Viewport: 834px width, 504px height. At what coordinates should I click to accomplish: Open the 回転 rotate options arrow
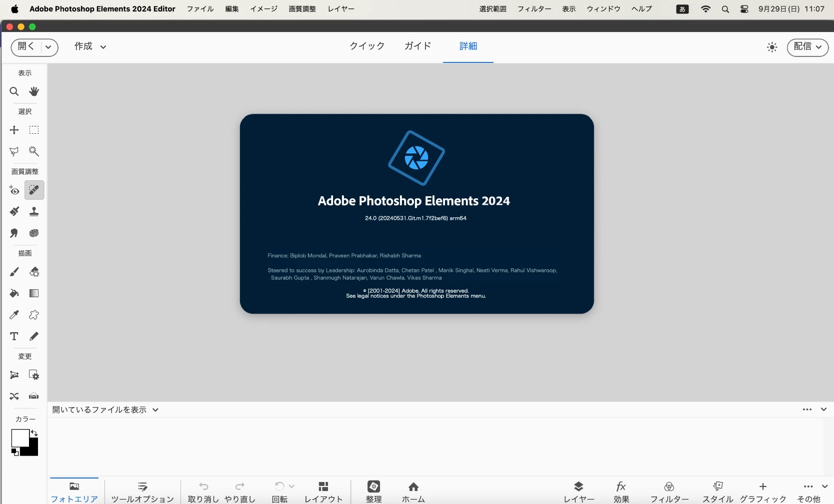[x=291, y=486]
